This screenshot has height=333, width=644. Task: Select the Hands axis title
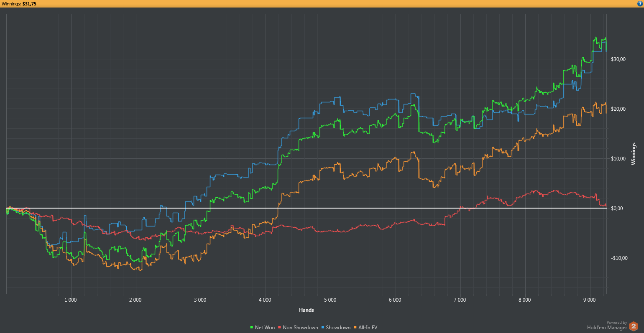(307, 310)
